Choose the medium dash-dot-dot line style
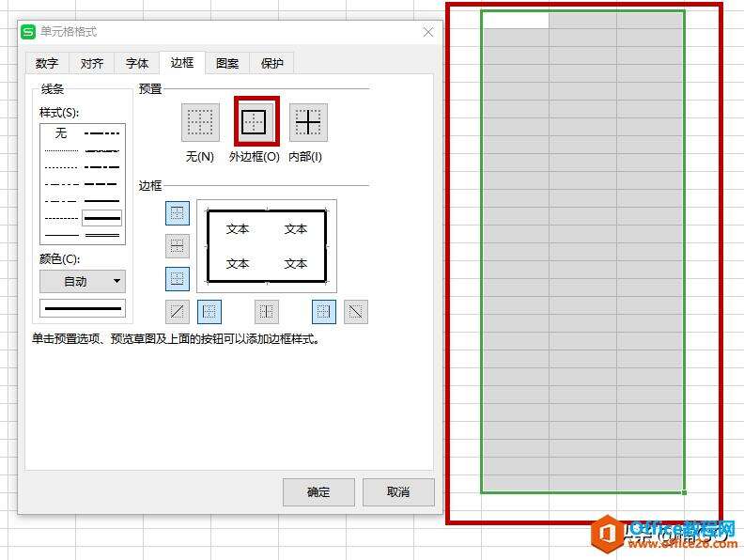 [102, 133]
